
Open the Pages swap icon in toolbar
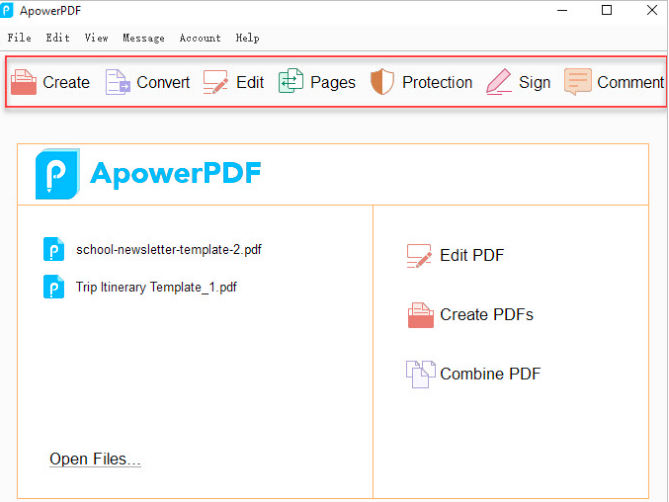tap(291, 81)
